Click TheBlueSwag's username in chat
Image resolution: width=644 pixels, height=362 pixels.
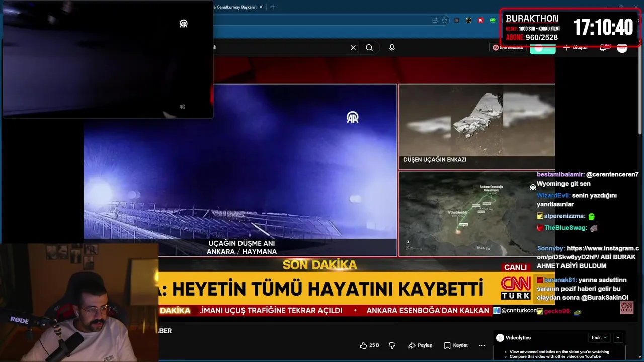click(x=566, y=228)
